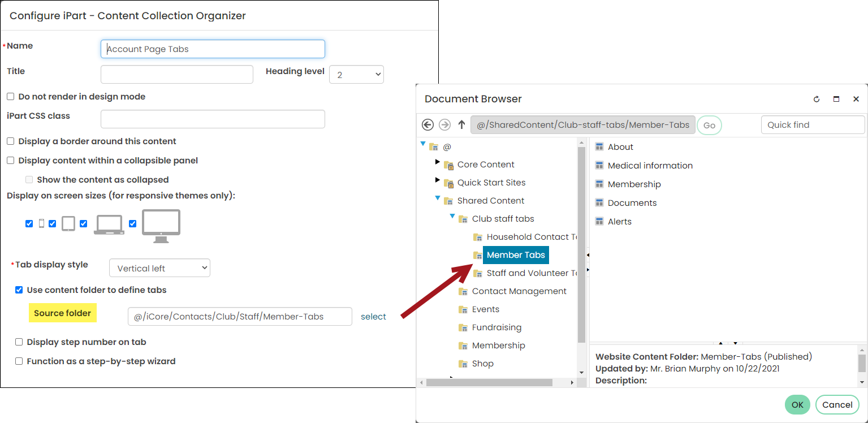Screen dimensions: 868x423
Task: Uncheck the phone screen size checkbox
Action: tap(29, 224)
